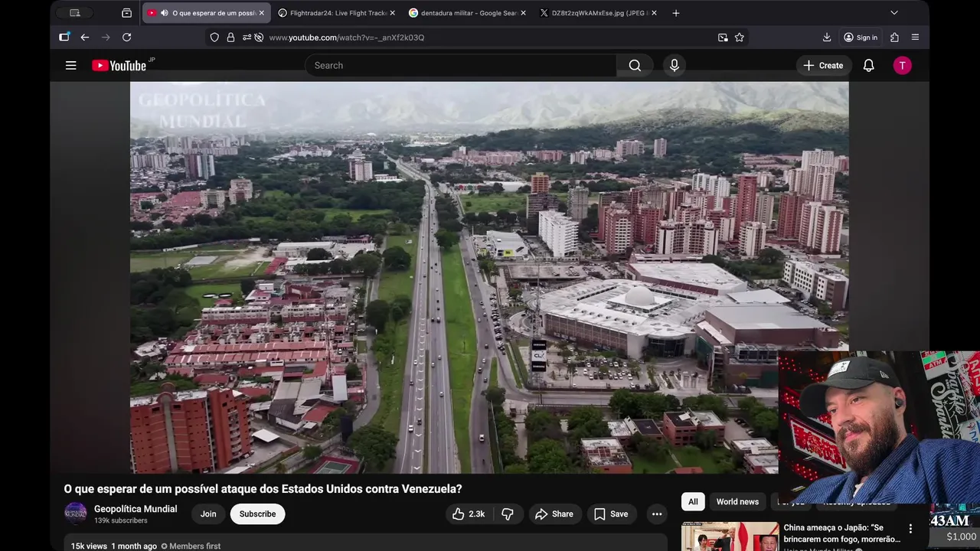Click the Share button
980x551 pixels.
[x=554, y=514]
